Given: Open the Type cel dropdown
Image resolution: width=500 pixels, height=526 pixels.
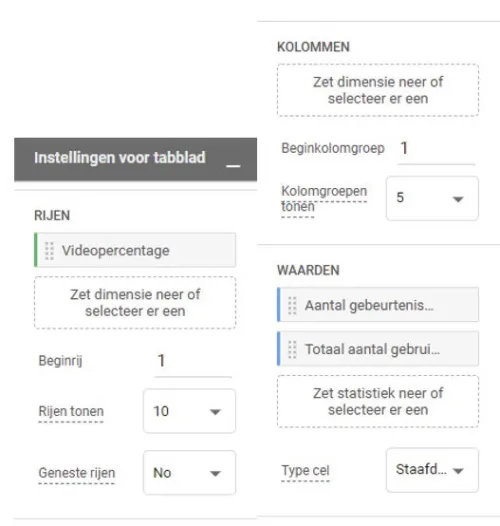Looking at the screenshot, I should pos(432,470).
